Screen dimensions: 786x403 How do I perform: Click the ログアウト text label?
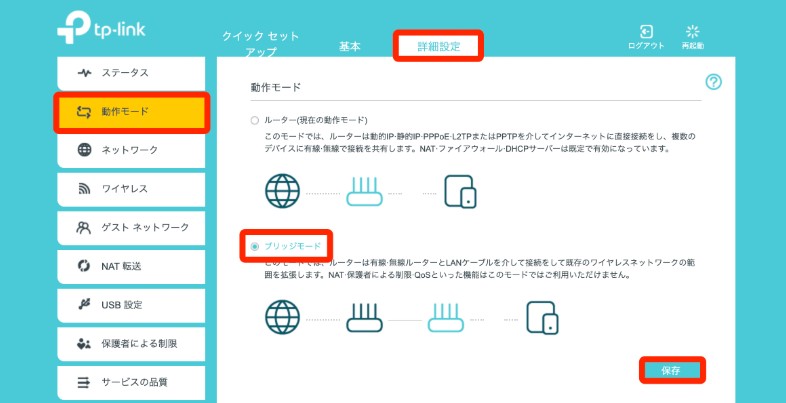(646, 46)
